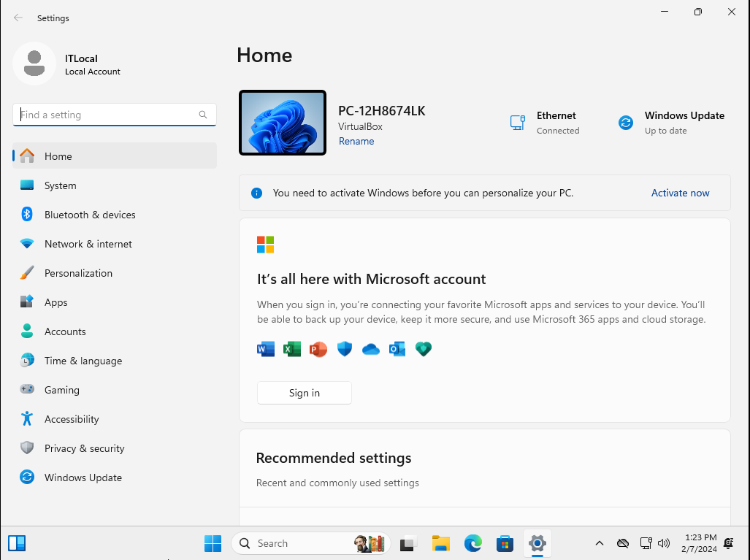Viewport: 750px width, 560px height.
Task: Click the desktop wallpaper thumbnail
Action: [x=283, y=123]
